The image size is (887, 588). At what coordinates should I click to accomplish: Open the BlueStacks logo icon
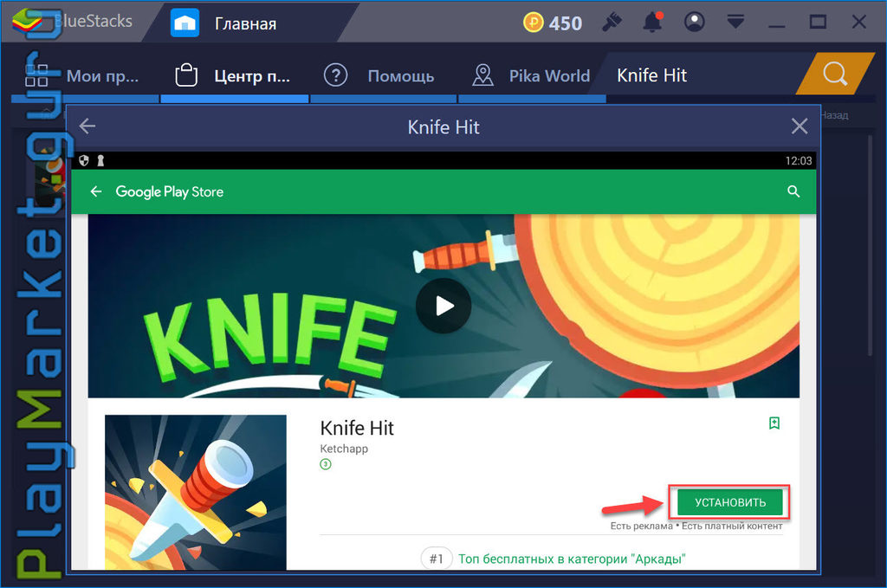[x=27, y=21]
